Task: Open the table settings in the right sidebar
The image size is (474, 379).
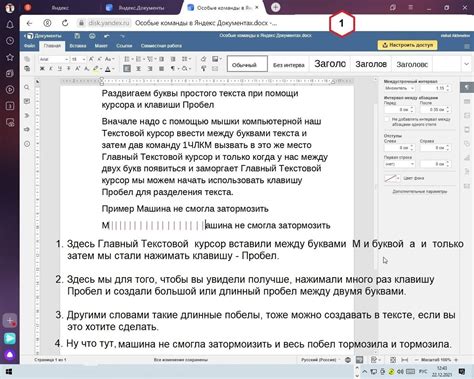Action: (467, 102)
